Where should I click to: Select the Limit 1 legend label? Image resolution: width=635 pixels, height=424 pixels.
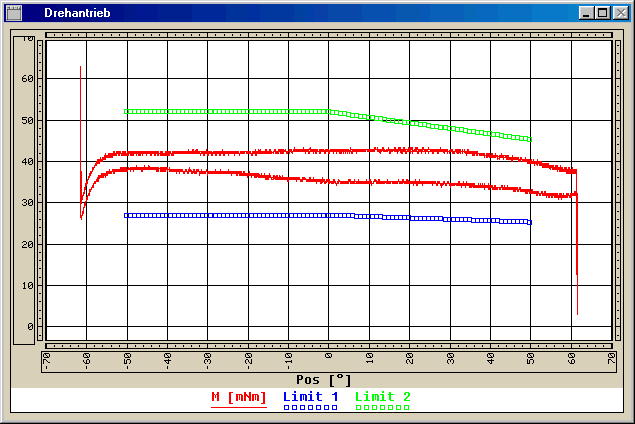(x=311, y=397)
